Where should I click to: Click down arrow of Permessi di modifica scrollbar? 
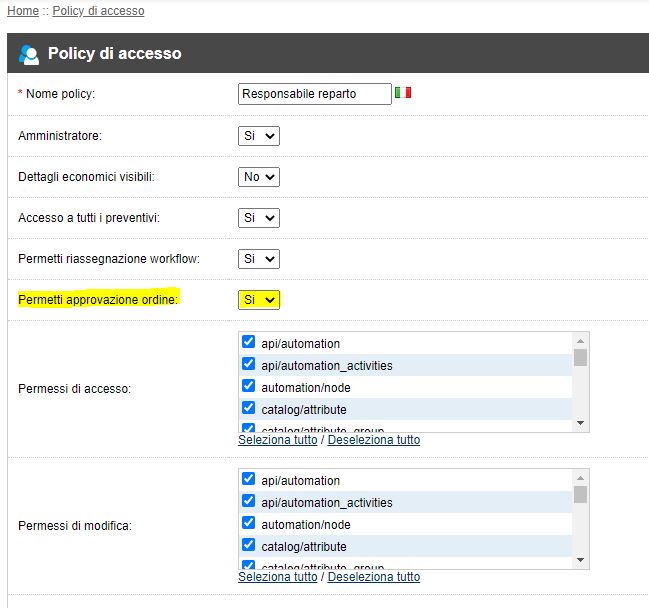coord(580,560)
